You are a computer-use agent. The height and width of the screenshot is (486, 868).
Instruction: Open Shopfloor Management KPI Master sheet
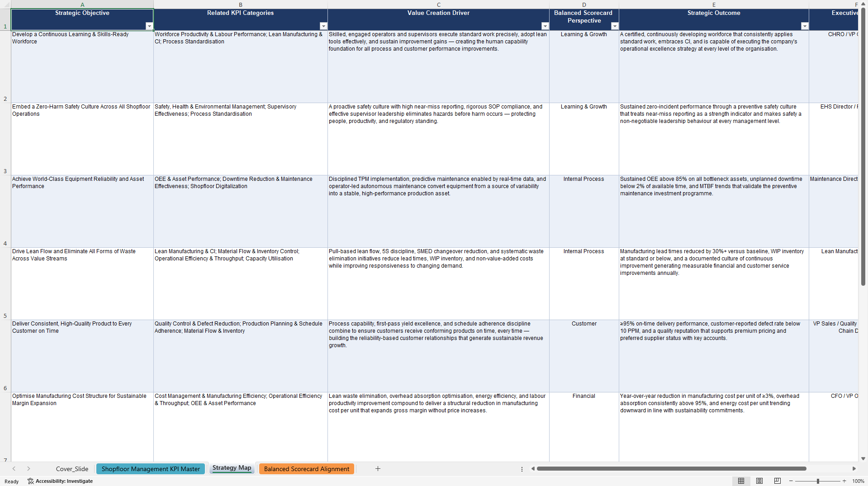click(151, 469)
